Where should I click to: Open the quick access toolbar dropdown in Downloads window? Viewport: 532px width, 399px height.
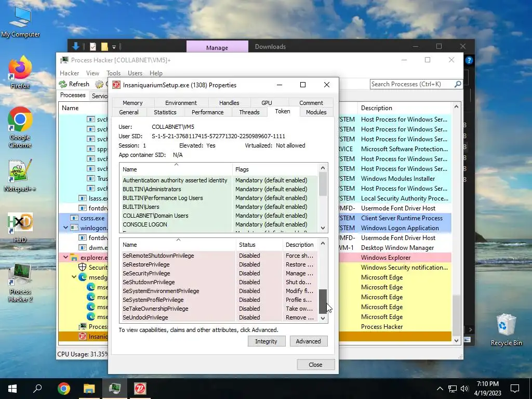pyautogui.click(x=114, y=47)
